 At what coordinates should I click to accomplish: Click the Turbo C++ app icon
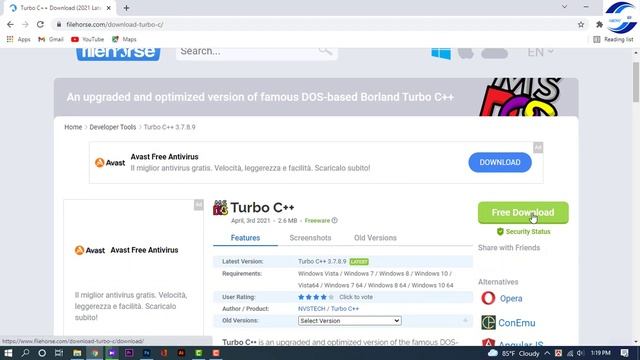220,208
